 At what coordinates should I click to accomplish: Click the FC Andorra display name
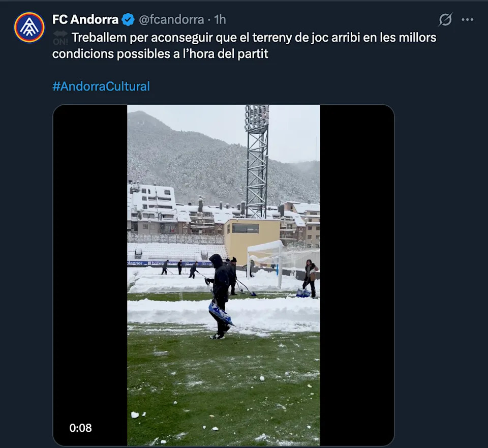85,20
